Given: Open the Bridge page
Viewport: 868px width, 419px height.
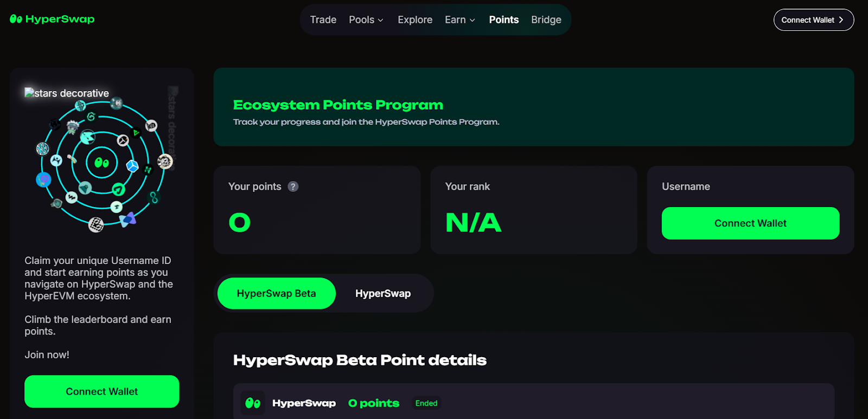Looking at the screenshot, I should point(546,20).
